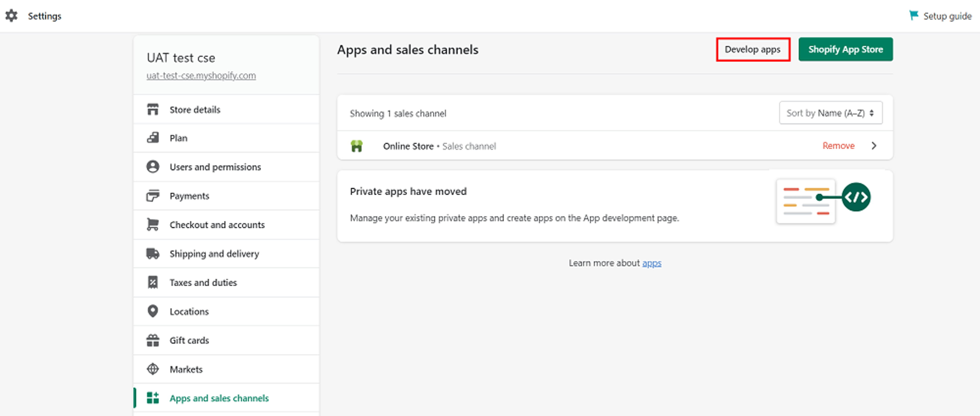980x416 pixels.
Task: Go to Markets settings
Action: (226, 369)
